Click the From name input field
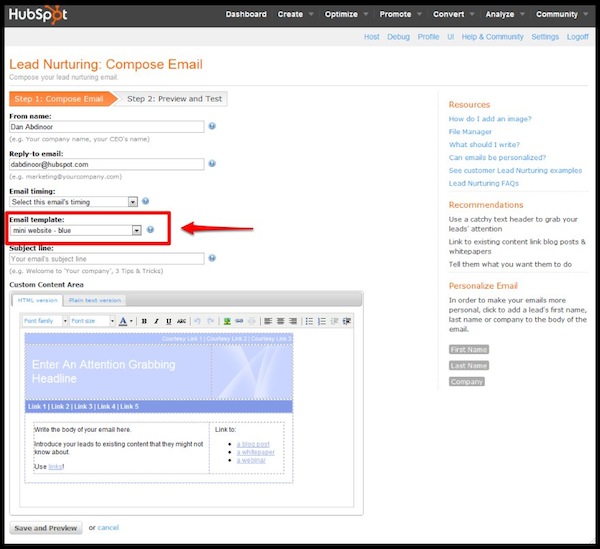The width and height of the screenshot is (600, 549). coord(107,127)
